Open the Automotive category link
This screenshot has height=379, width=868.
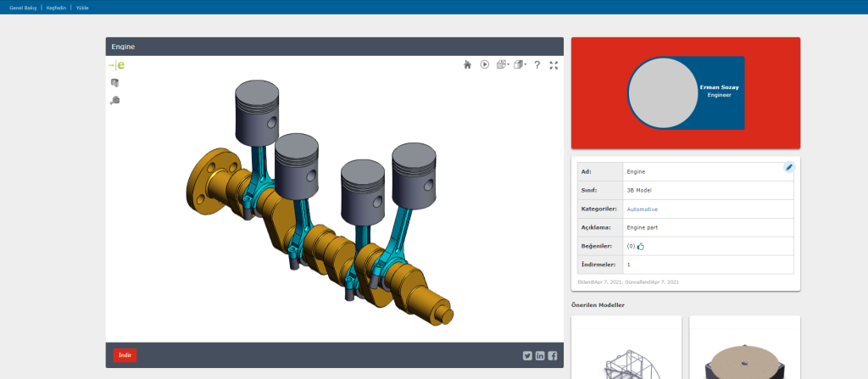(642, 209)
